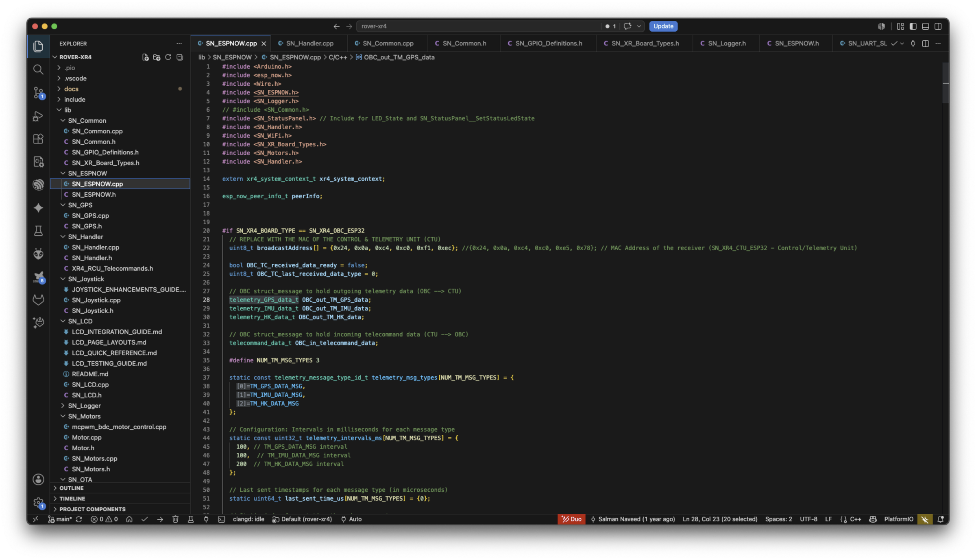Open the Extensions view
This screenshot has width=976, height=560.
coord(38,139)
